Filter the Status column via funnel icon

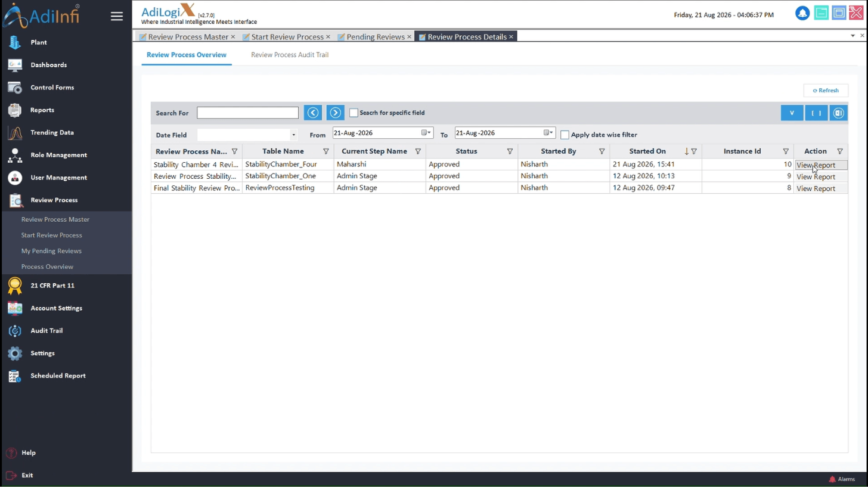(x=510, y=151)
